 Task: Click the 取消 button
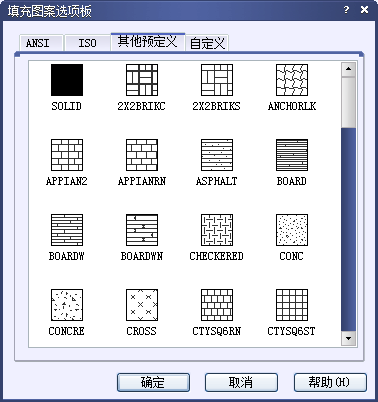241,382
